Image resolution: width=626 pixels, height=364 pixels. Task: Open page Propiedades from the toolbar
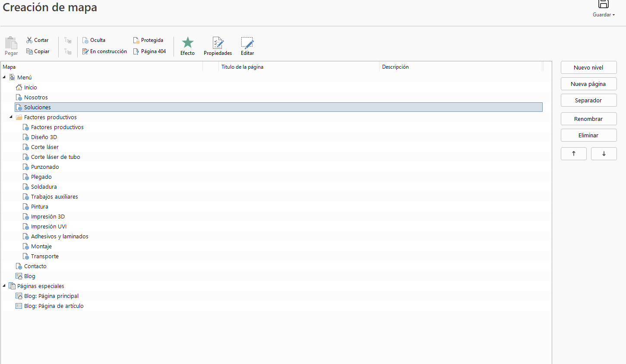coord(218,43)
